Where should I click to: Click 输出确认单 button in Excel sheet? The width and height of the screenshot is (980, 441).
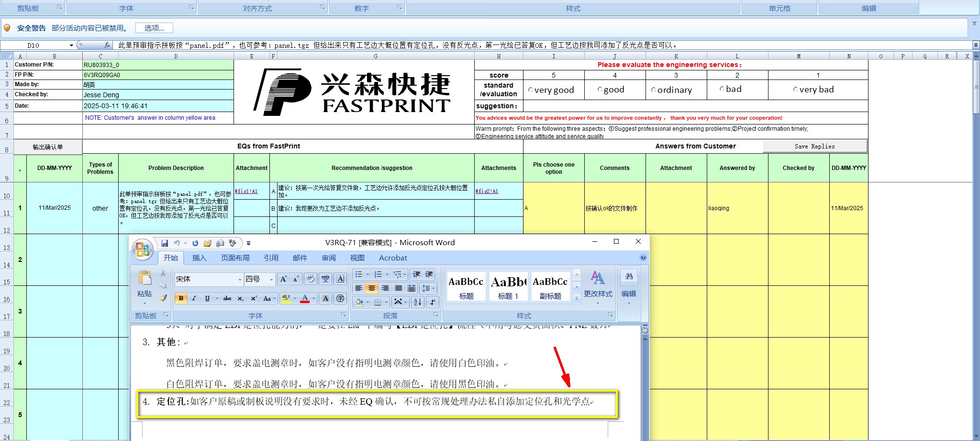(48, 147)
